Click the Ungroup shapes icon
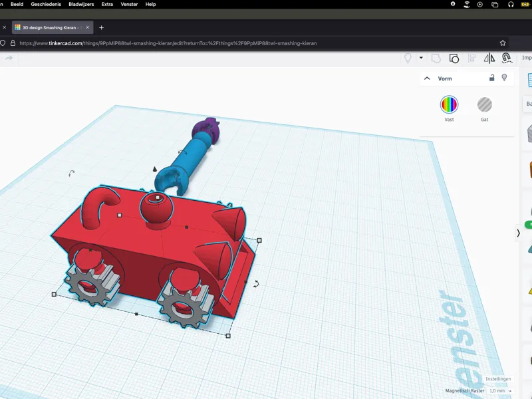The height and width of the screenshot is (399, 532). point(454,59)
